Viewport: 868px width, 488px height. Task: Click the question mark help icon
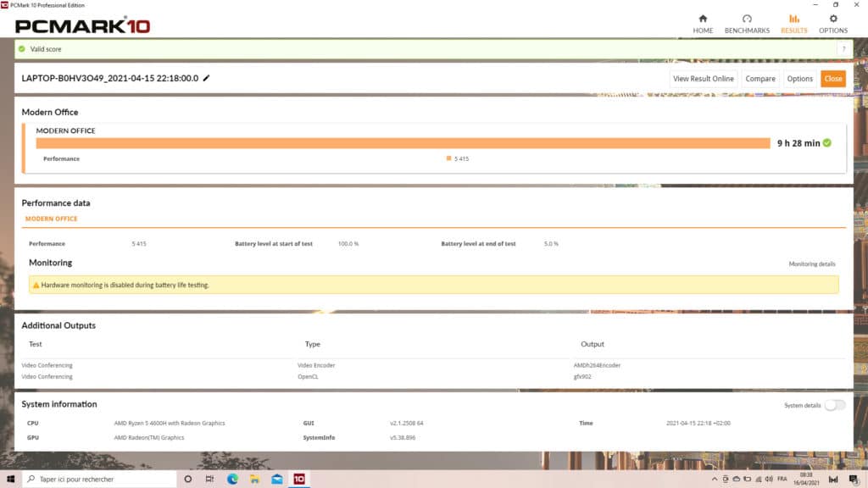(843, 49)
